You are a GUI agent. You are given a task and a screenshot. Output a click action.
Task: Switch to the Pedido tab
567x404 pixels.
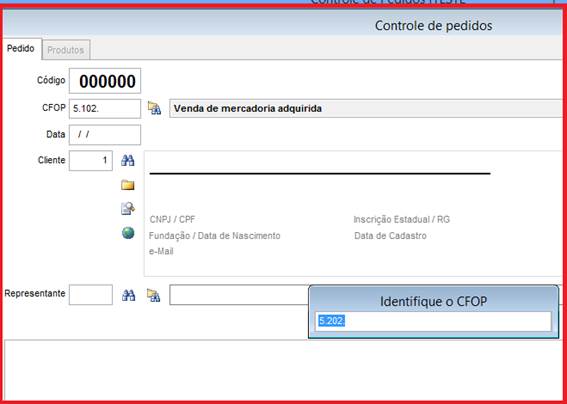tap(21, 48)
